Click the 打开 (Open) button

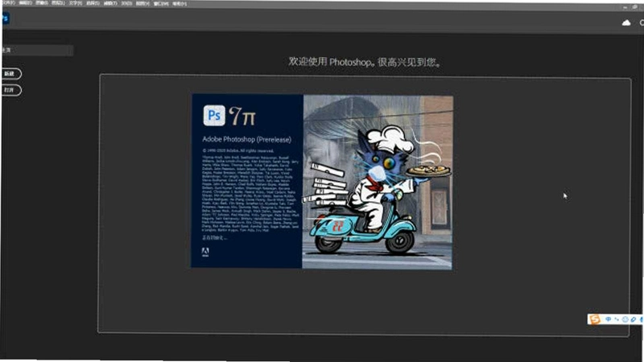[x=11, y=90]
